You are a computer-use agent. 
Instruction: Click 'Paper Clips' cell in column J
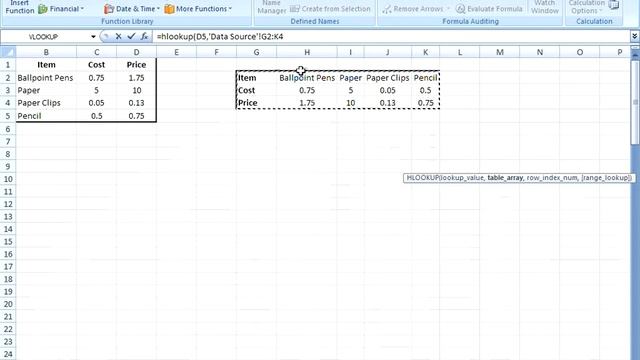click(x=388, y=78)
